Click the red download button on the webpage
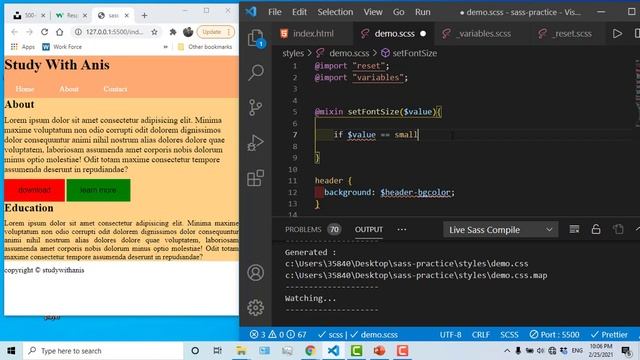 34,190
